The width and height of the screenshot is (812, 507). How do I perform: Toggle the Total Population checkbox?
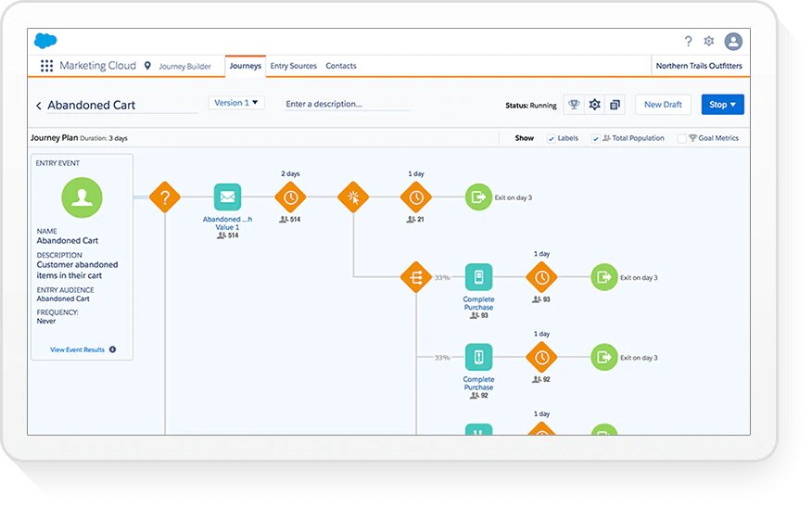coord(596,138)
